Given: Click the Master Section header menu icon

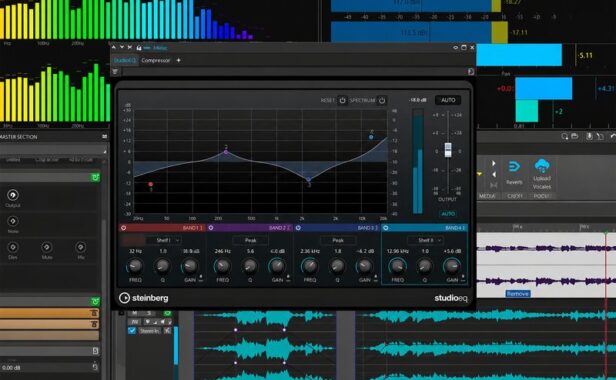Looking at the screenshot, I should [x=104, y=136].
